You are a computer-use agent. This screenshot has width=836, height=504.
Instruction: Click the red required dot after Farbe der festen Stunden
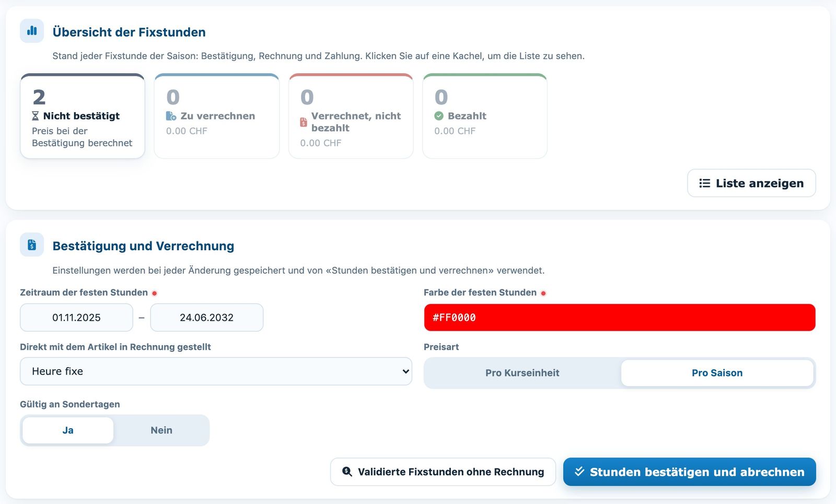(x=543, y=293)
